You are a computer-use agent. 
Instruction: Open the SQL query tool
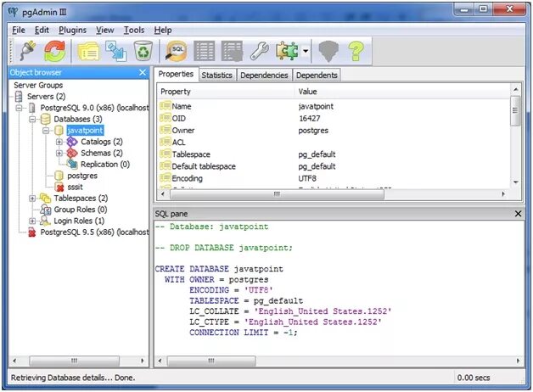[x=176, y=51]
